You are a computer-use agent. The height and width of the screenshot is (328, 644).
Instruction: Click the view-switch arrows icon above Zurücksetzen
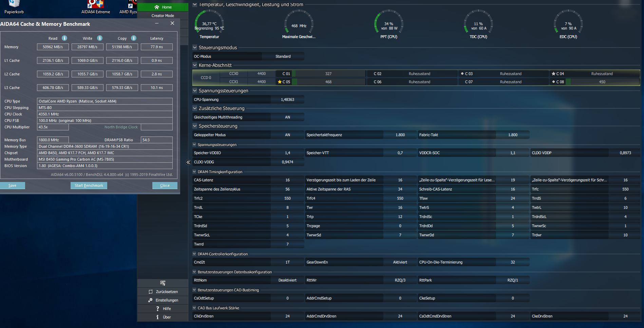click(x=163, y=283)
